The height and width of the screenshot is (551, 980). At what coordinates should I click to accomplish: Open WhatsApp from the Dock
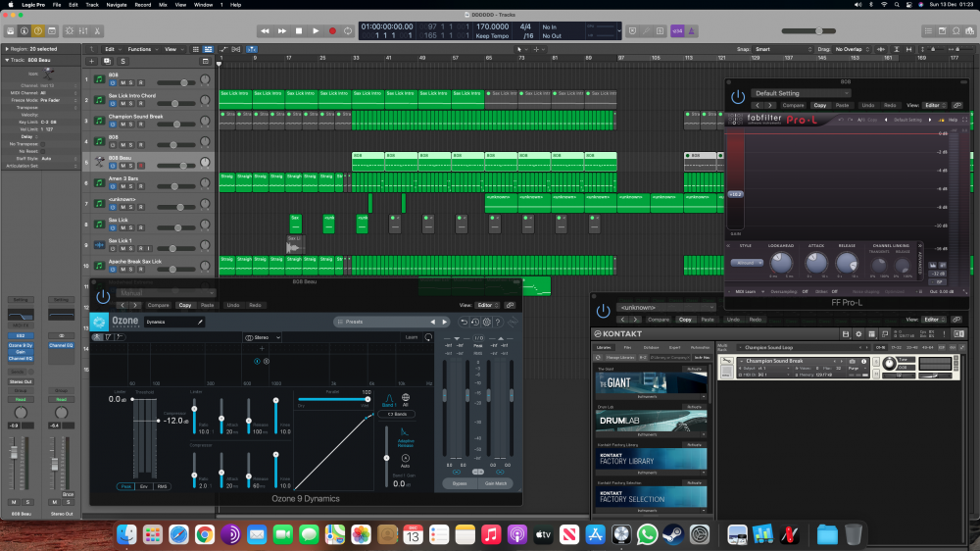[647, 534]
